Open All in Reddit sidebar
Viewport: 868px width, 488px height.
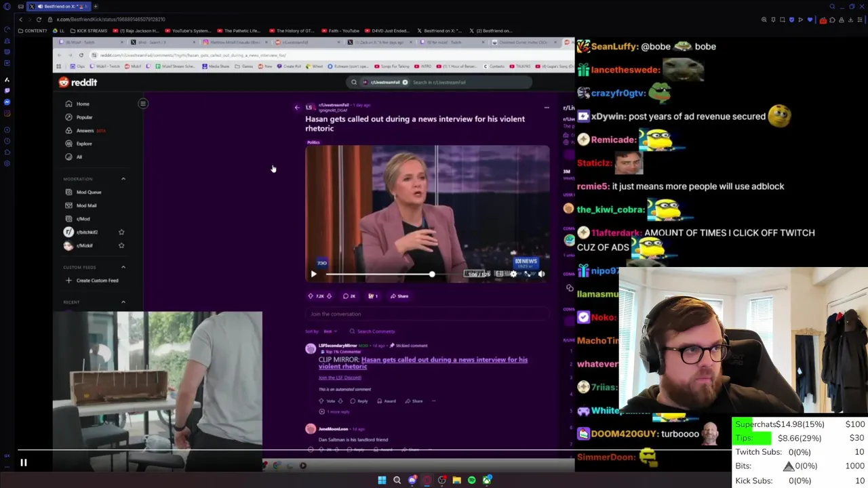(73, 157)
